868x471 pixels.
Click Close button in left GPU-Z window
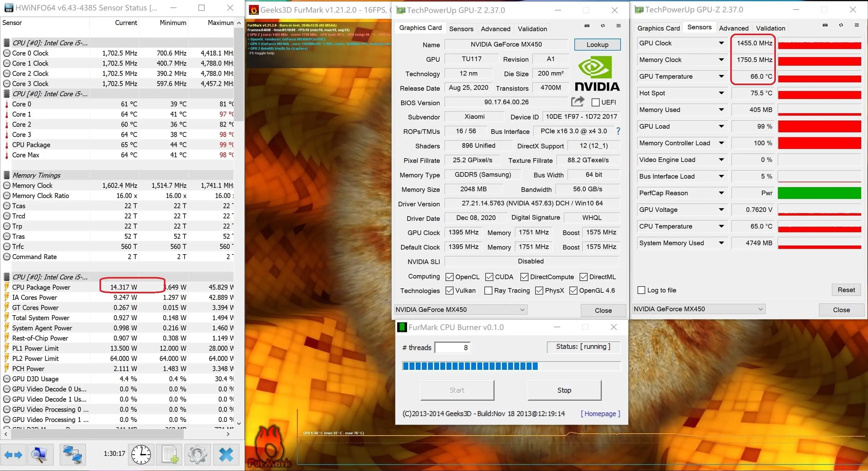(603, 310)
